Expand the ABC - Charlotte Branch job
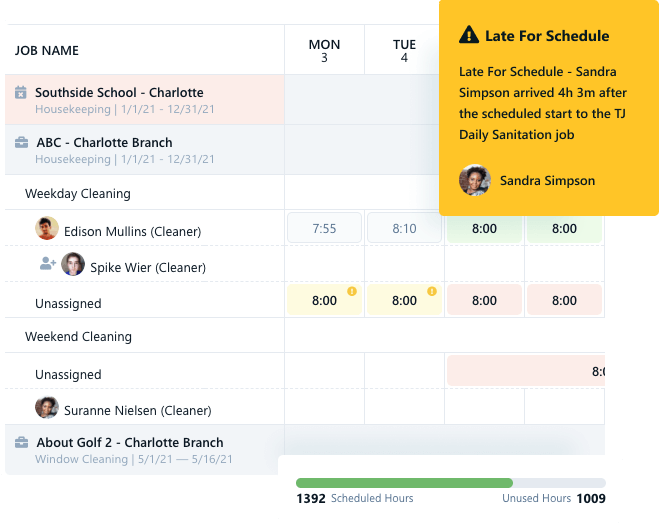The image size is (659, 523). [104, 143]
